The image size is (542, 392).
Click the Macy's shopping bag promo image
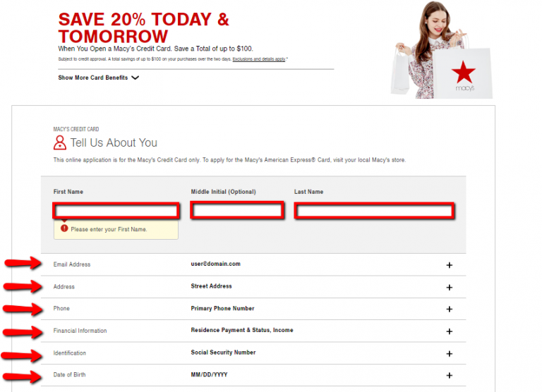442,50
